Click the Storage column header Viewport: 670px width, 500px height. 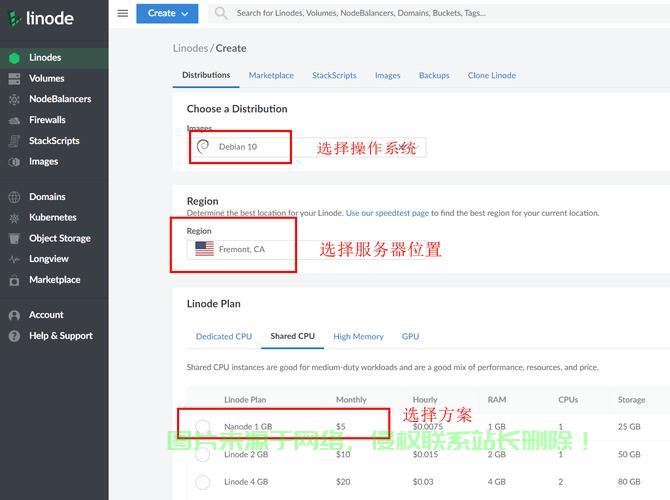click(631, 400)
